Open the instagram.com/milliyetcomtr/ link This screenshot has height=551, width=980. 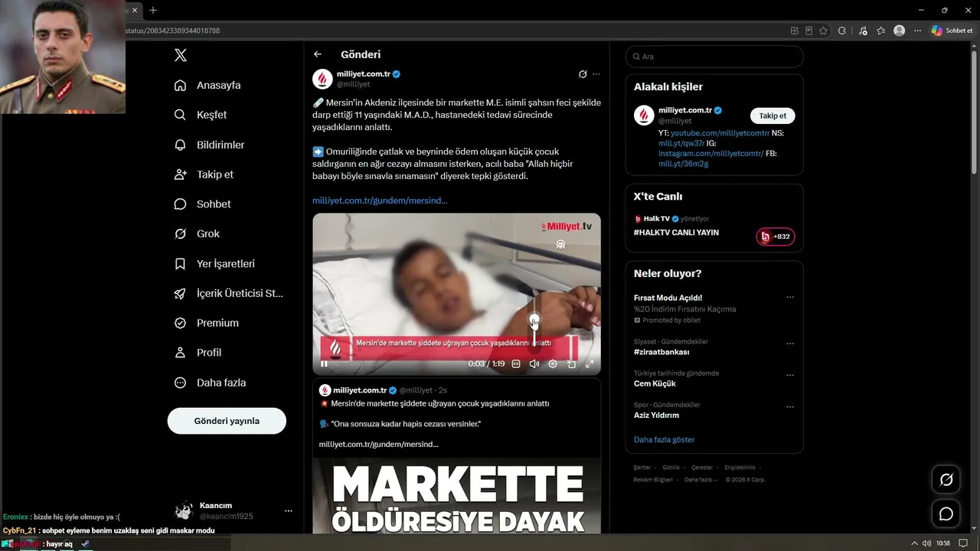tap(711, 153)
